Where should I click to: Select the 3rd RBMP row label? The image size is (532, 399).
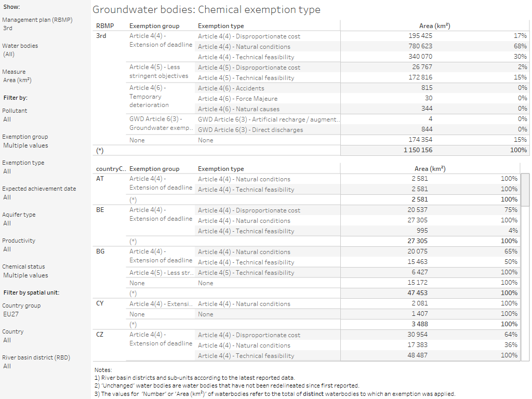pyautogui.click(x=101, y=36)
